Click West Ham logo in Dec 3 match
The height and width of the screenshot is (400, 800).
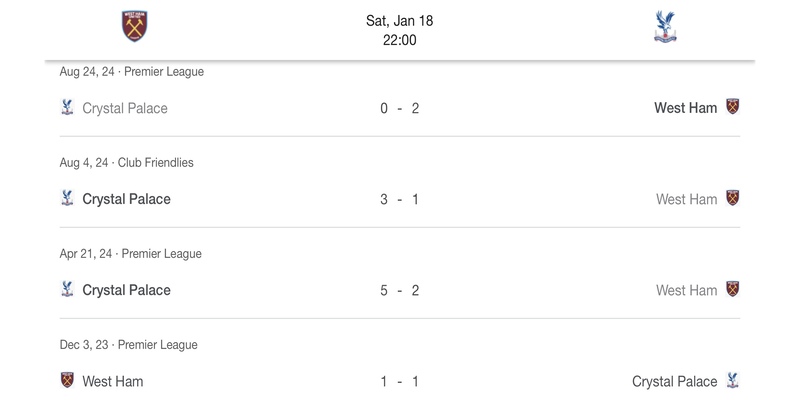pyautogui.click(x=68, y=381)
